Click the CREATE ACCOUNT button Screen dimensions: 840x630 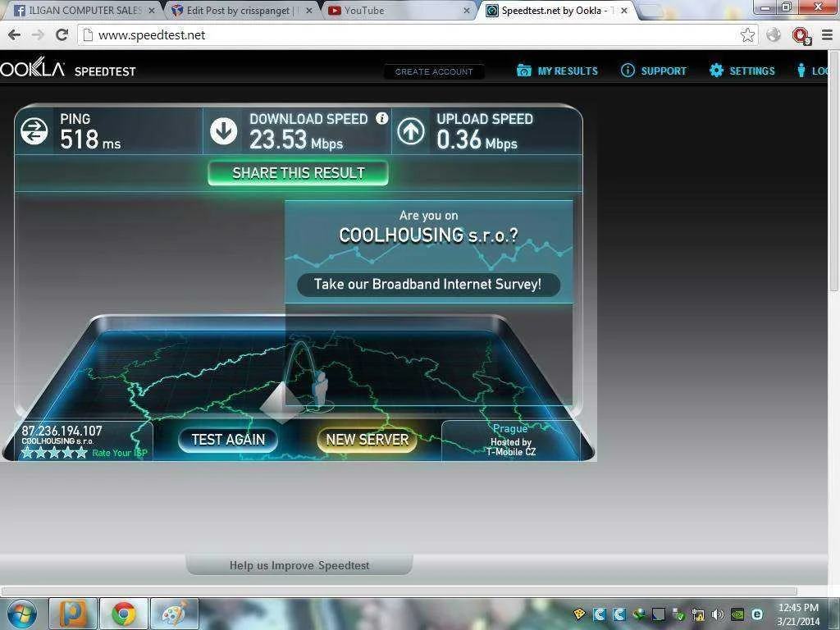click(434, 71)
